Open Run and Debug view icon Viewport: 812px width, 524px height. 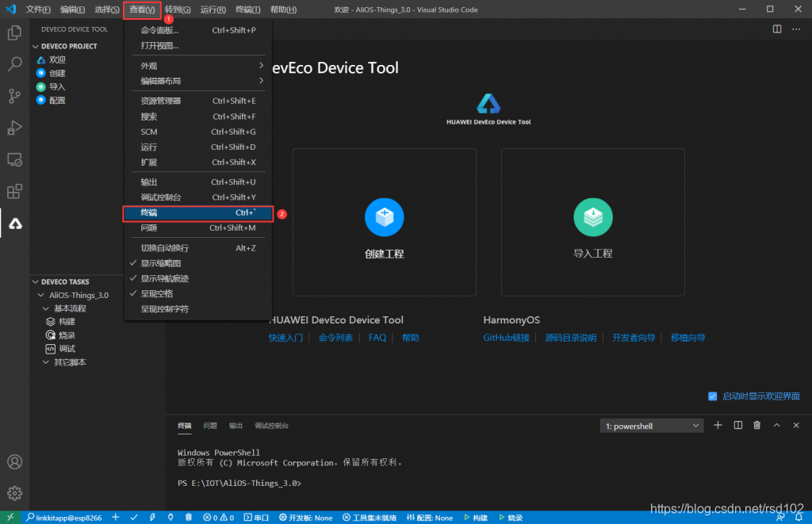(x=14, y=128)
